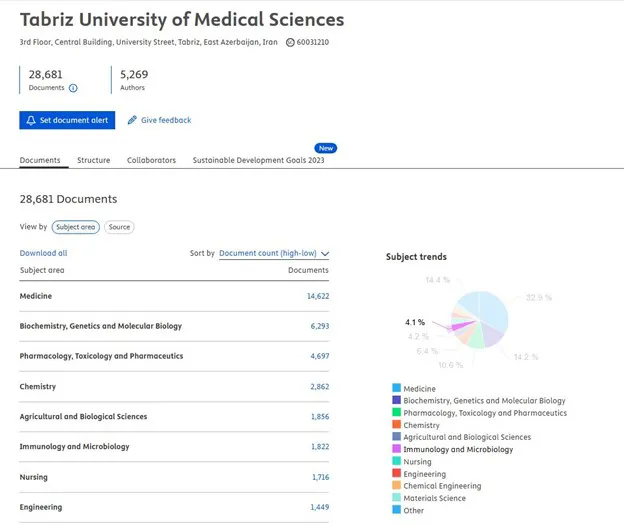
Task: Click the affiliation ID icon near 60031210
Action: pos(291,42)
